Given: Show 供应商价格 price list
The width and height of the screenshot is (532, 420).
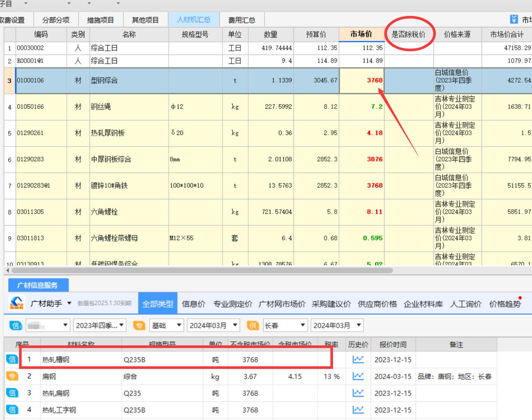Looking at the screenshot, I should (x=377, y=304).
